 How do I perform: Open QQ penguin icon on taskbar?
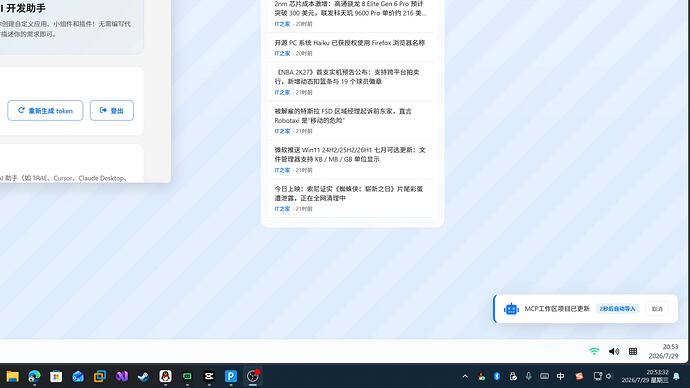pos(165,377)
